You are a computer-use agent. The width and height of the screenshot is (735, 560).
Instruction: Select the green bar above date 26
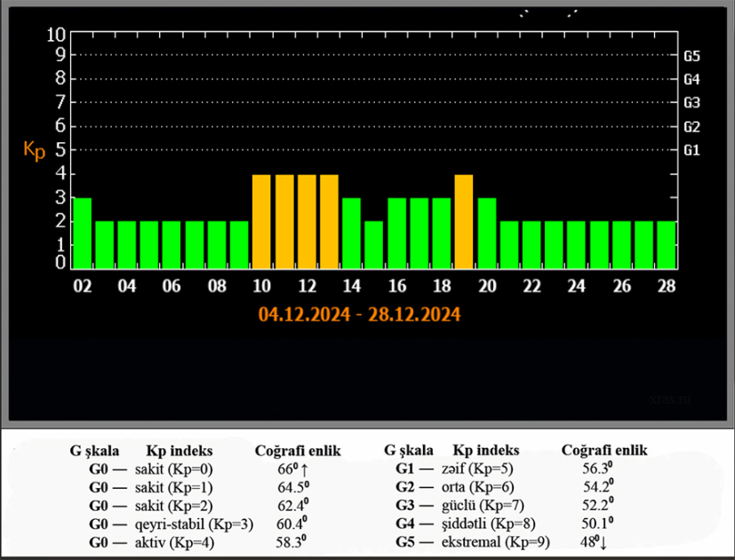[x=621, y=244]
